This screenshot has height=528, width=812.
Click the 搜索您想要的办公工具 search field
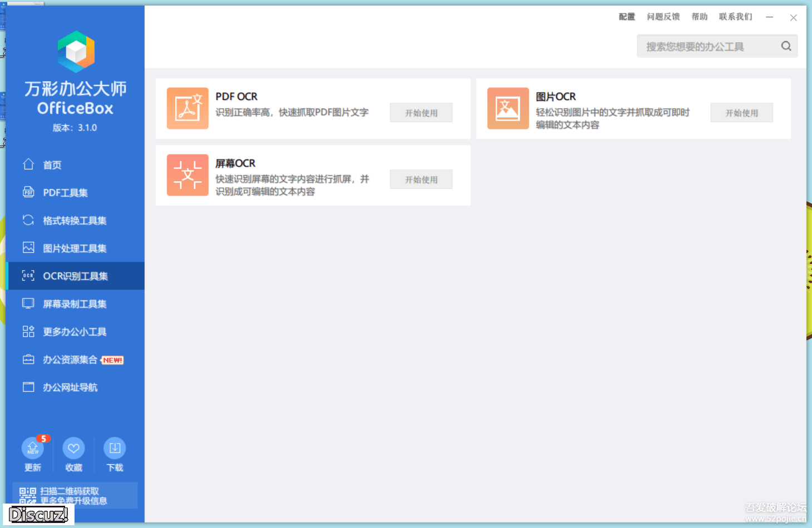coord(717,46)
